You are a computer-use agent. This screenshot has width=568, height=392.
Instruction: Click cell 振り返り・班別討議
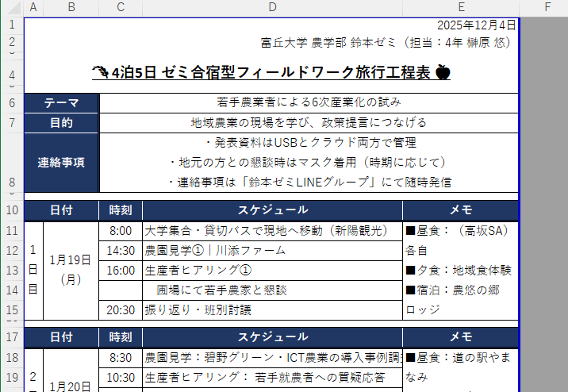[272, 310]
